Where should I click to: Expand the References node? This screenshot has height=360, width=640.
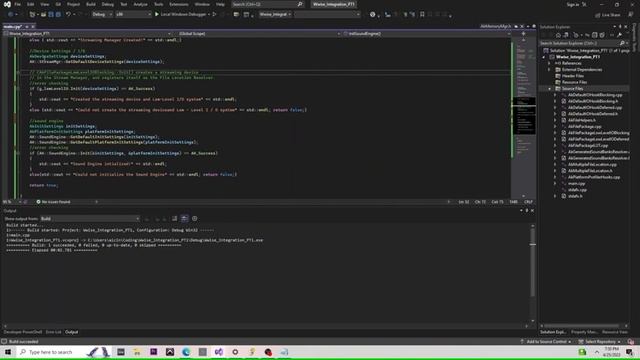[x=549, y=63]
